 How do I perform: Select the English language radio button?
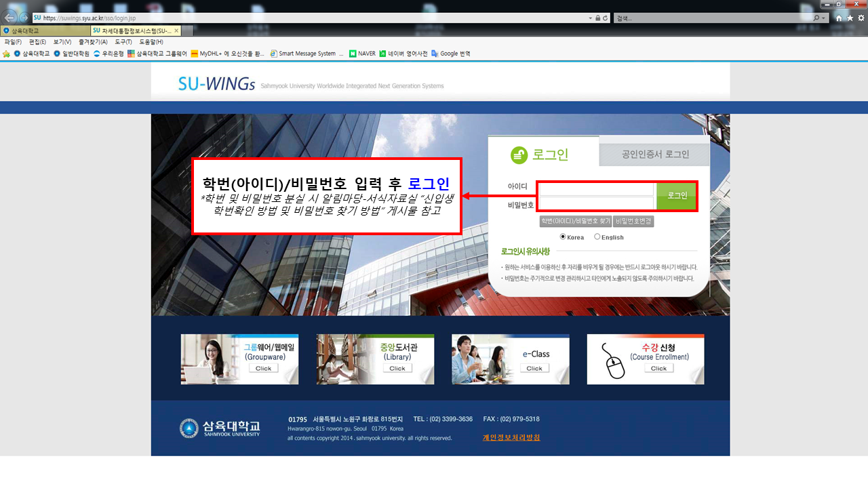[x=597, y=237]
